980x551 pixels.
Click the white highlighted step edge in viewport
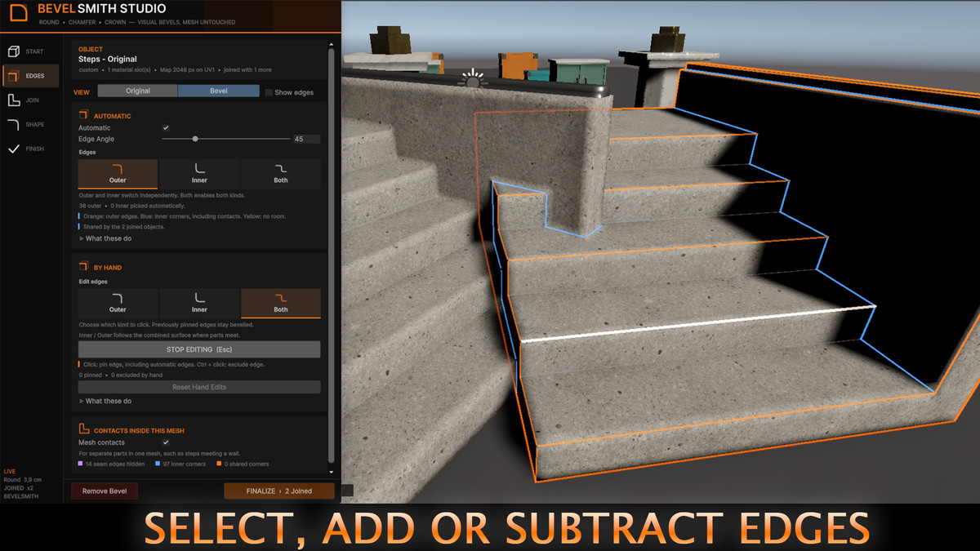pos(697,323)
